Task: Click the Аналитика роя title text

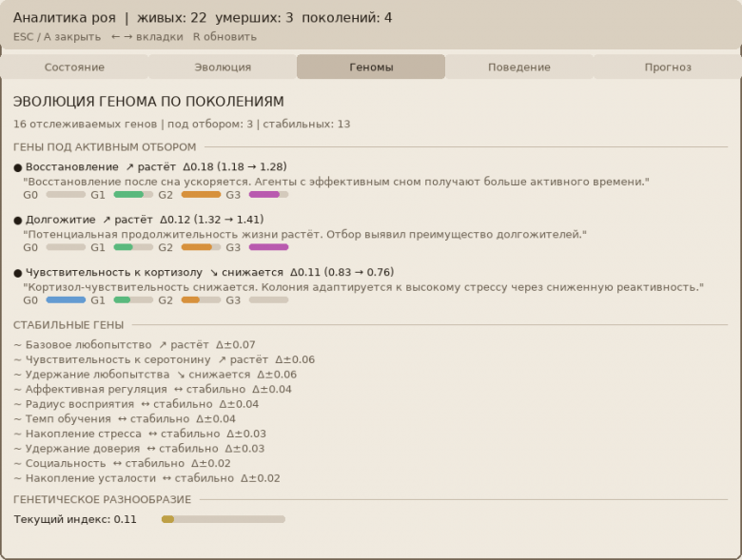Action: 65,18
